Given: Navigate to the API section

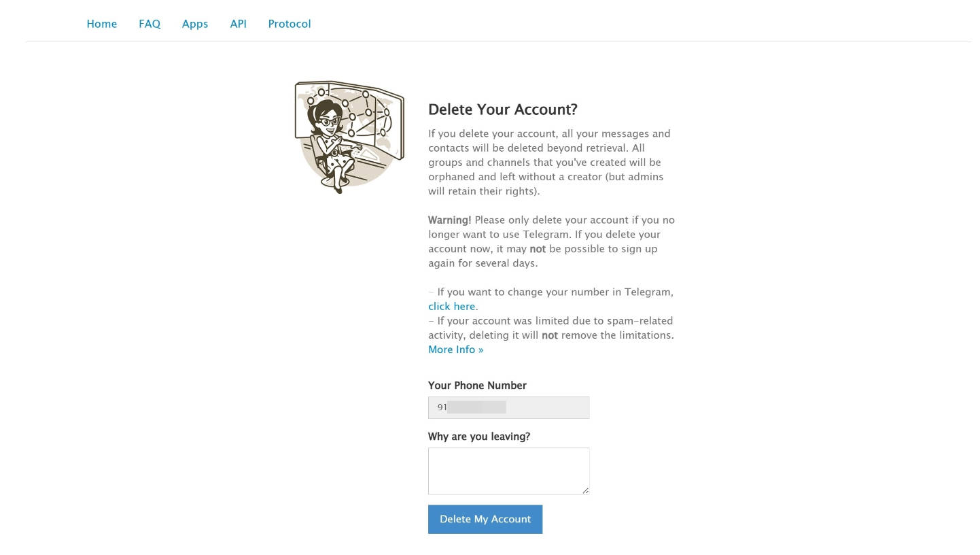Looking at the screenshot, I should pos(238,24).
